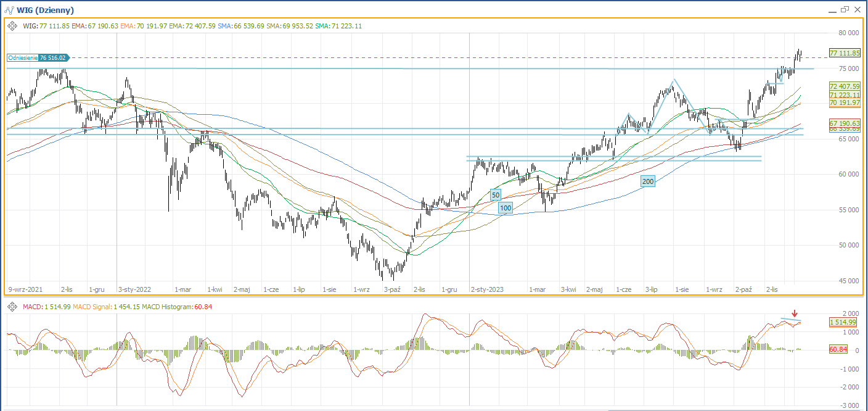
Task: Click the WIG: 77 111.85 legend entry
Action: [46, 26]
